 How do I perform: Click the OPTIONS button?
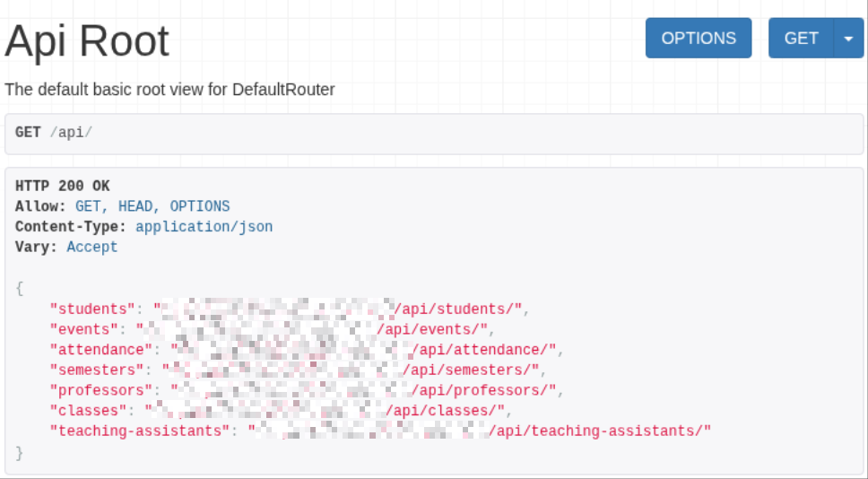click(x=698, y=39)
